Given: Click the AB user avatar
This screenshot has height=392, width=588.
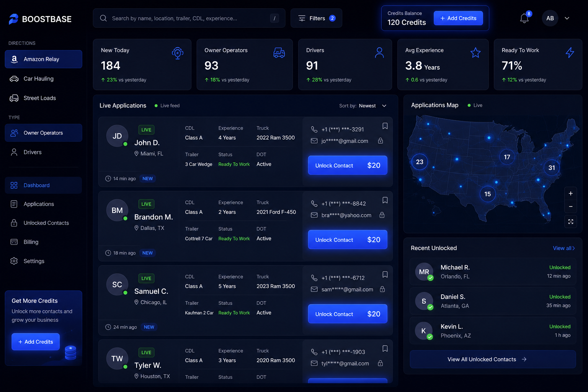Looking at the screenshot, I should pyautogui.click(x=550, y=18).
